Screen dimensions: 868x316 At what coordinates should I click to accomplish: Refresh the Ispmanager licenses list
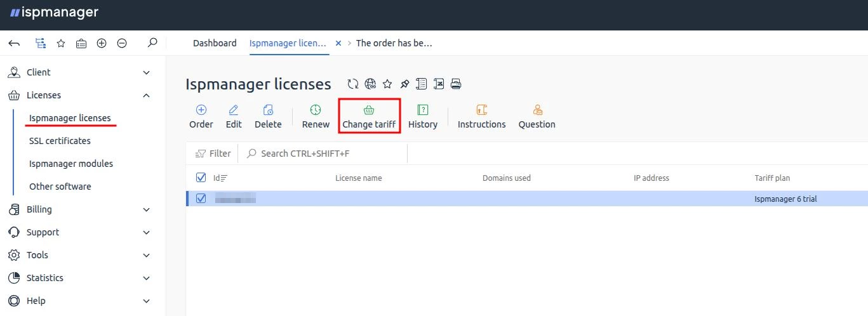tap(353, 84)
